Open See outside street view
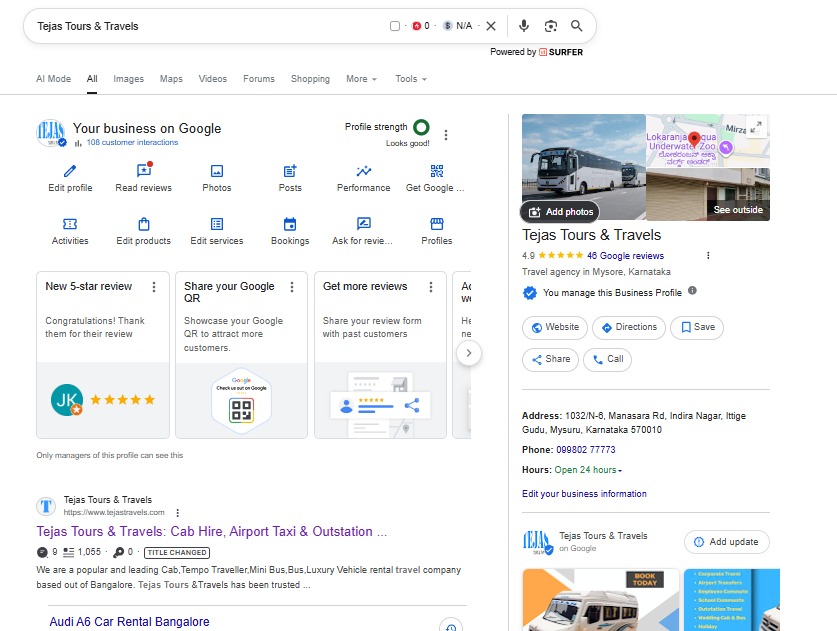This screenshot has height=631, width=837. click(x=738, y=210)
